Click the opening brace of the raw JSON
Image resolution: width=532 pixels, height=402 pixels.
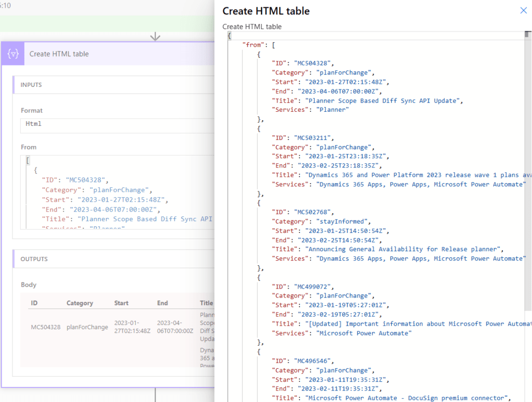pyautogui.click(x=230, y=35)
